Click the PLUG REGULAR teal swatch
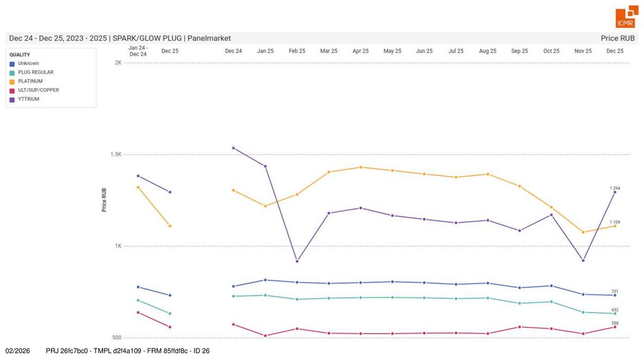The height and width of the screenshot is (361, 644). tap(12, 72)
